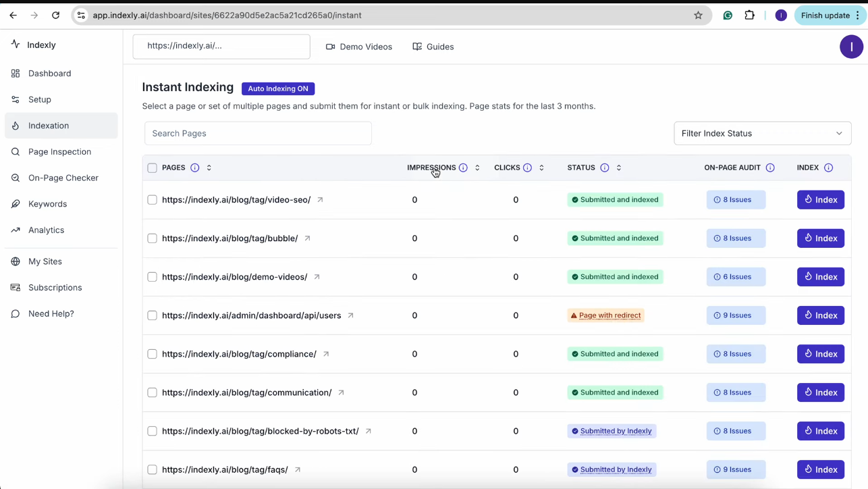Check the checkbox for blog/tag/bubble page
The image size is (868, 489).
[x=152, y=238]
